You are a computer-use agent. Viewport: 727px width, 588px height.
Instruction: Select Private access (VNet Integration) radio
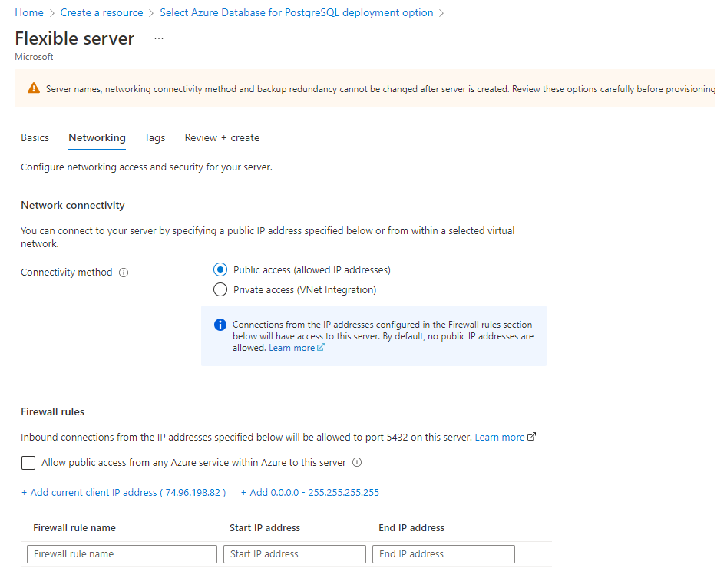[220, 290]
